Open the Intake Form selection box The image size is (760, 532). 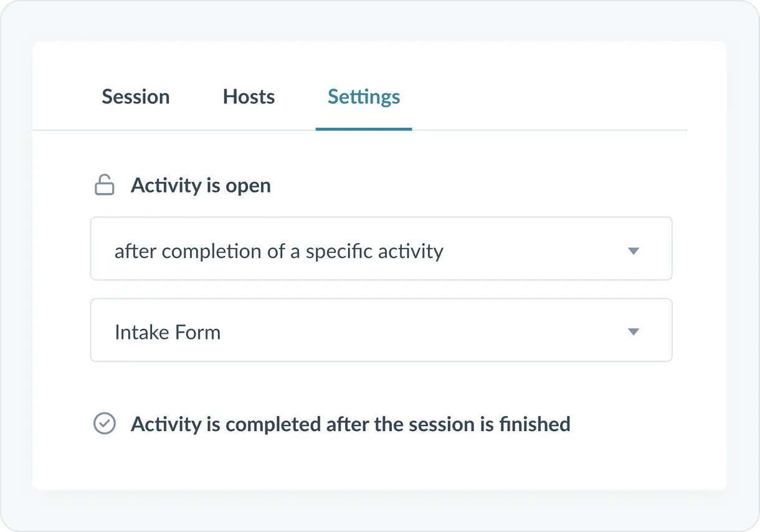pos(381,330)
